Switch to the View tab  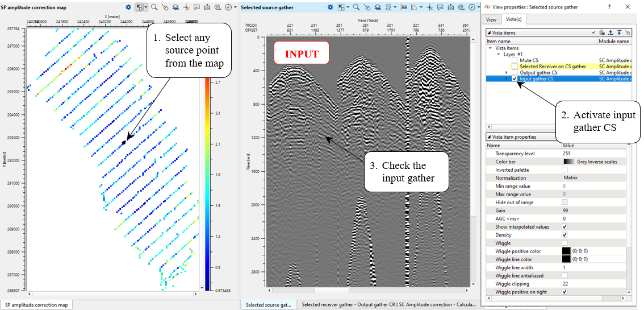(491, 19)
